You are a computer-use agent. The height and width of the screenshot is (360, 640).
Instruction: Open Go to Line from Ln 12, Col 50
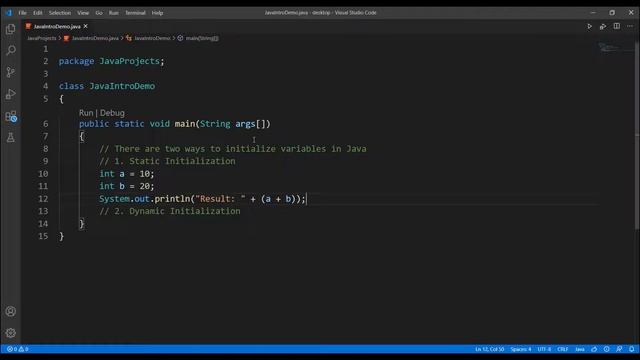[489, 349]
